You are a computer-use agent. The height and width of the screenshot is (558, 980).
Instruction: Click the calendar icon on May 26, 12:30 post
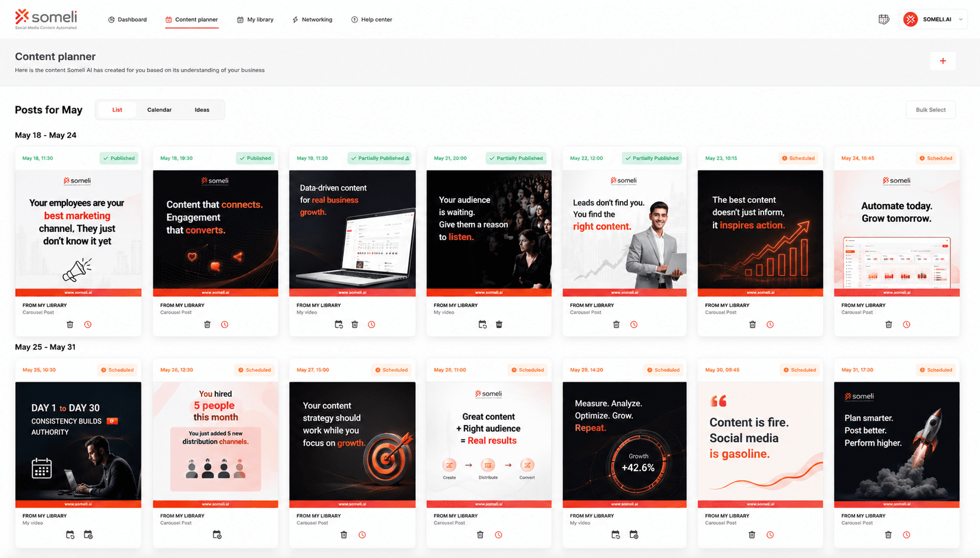point(217,535)
